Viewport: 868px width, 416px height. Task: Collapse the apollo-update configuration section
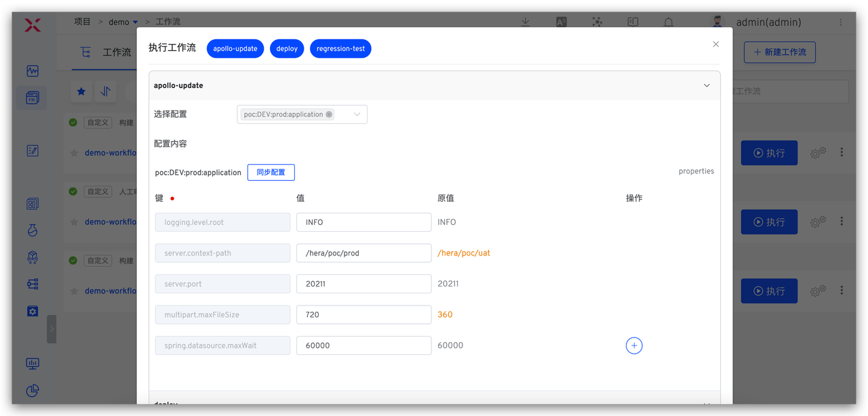[706, 85]
